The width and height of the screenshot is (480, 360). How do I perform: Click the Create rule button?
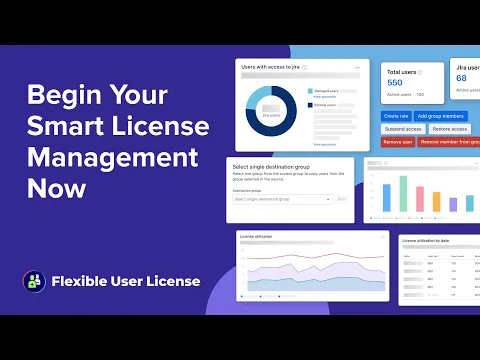396,116
